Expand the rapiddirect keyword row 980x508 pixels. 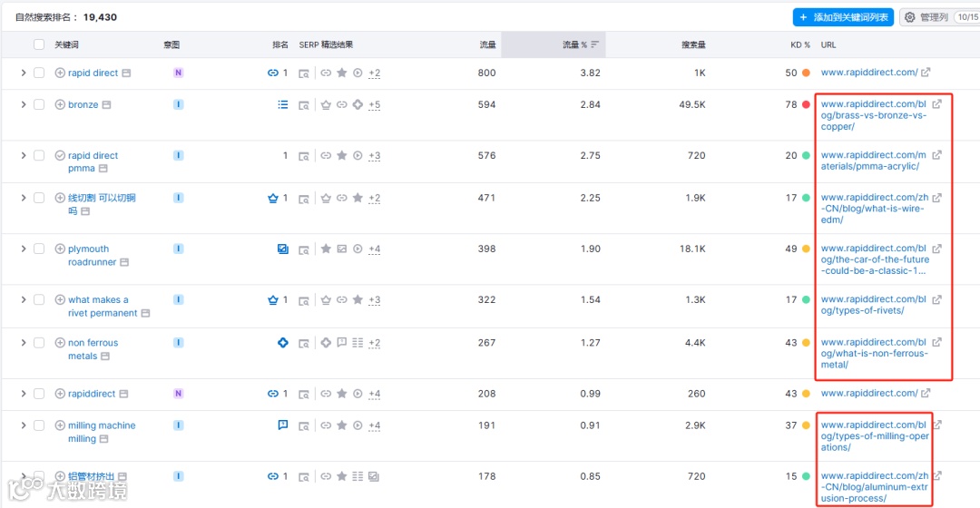(x=23, y=394)
